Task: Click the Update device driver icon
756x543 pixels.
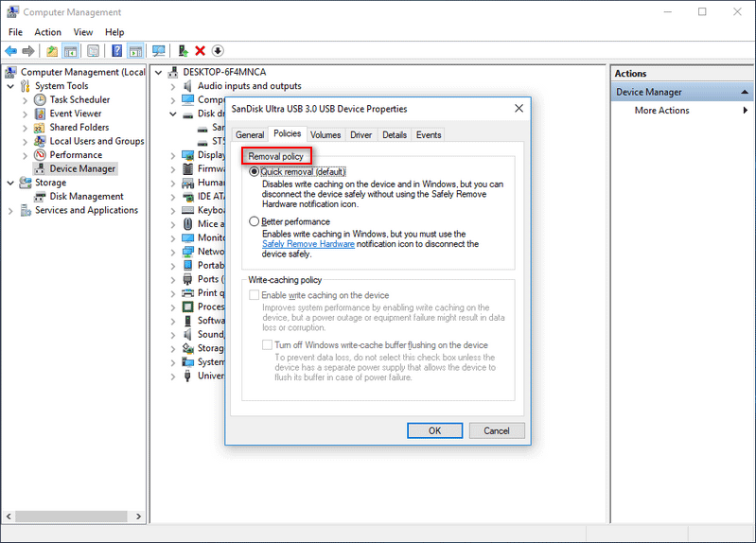Action: pyautogui.click(x=183, y=51)
